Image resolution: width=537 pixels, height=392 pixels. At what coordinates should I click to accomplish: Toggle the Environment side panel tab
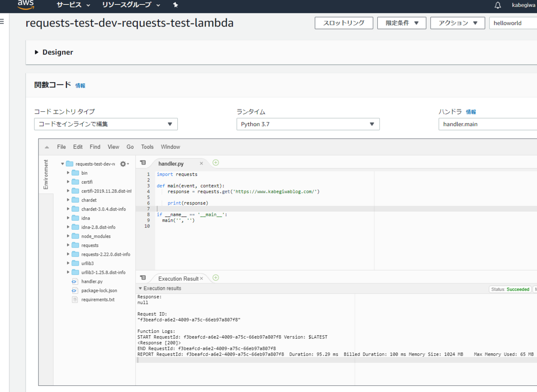[x=46, y=174]
